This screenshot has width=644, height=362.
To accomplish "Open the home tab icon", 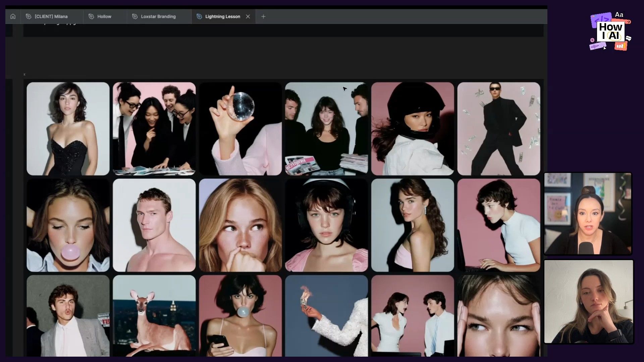I will coord(13,16).
